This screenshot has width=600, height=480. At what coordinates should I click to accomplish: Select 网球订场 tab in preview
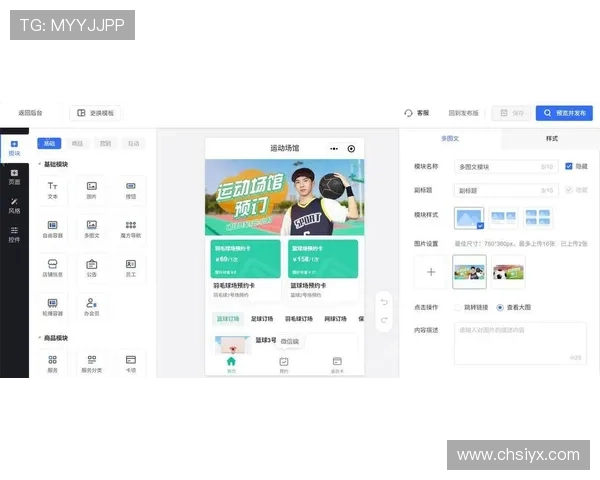point(336,319)
